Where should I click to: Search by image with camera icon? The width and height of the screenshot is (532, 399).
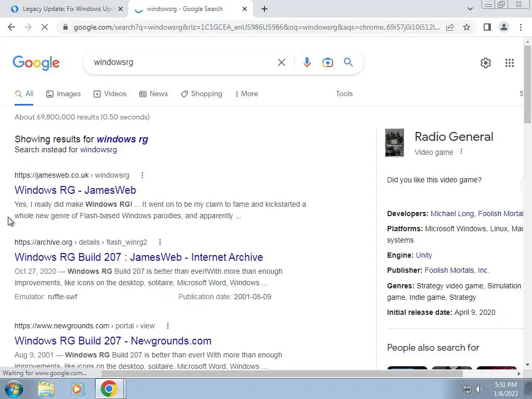coord(327,62)
